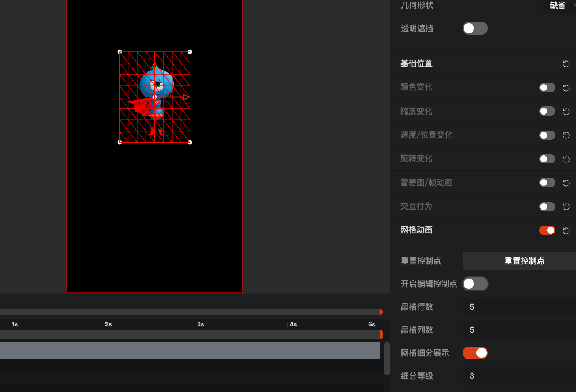Enable the 速度/位置变化 toggle
The height and width of the screenshot is (392, 576).
[x=547, y=135]
